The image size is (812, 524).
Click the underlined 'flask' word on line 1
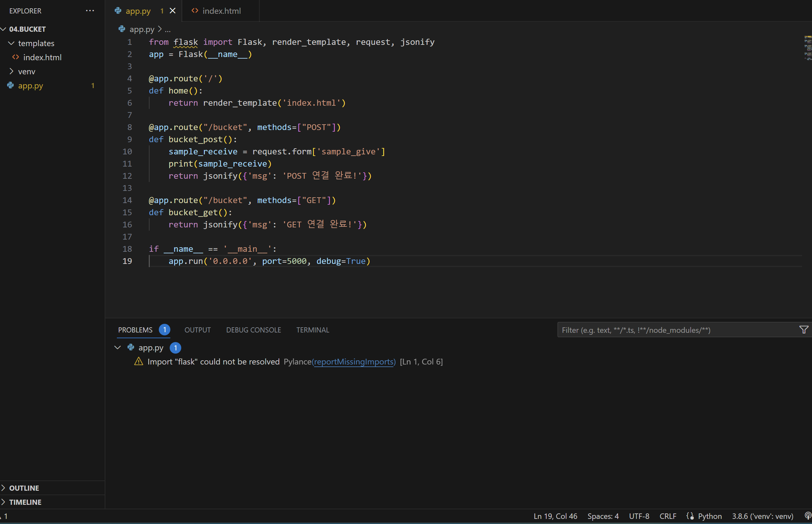[x=185, y=42]
